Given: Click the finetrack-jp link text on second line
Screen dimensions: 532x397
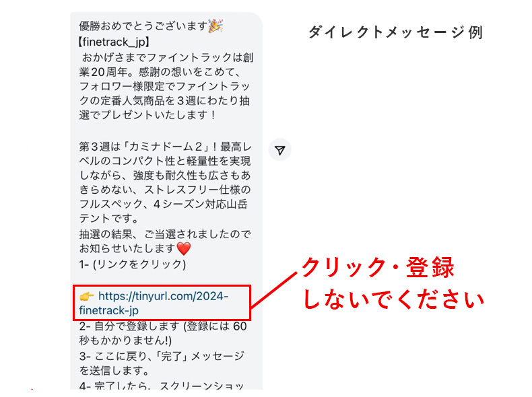Looking at the screenshot, I should coord(109,311).
